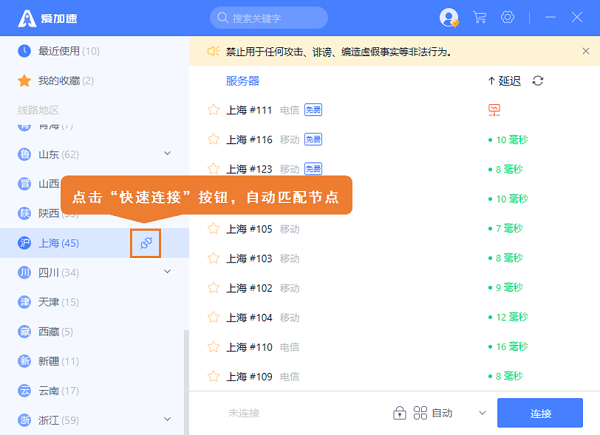Sort servers by 延迟 column header
Viewport: 600px width, 435px height.
click(505, 81)
